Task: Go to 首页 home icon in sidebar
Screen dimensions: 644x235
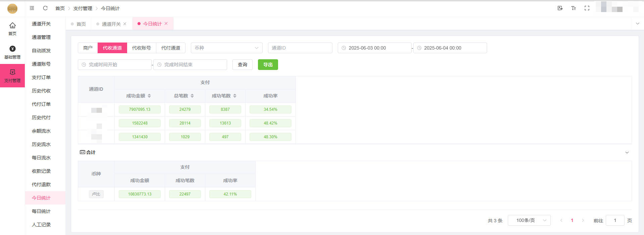Action: click(x=12, y=28)
